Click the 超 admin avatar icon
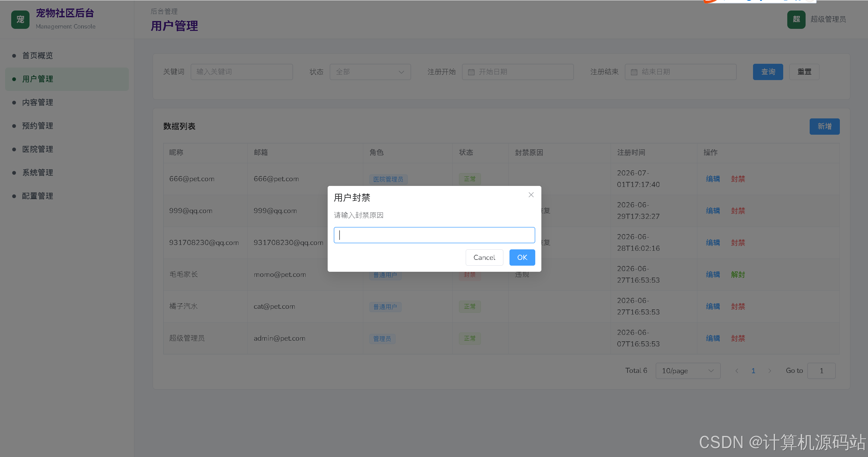 pos(796,19)
